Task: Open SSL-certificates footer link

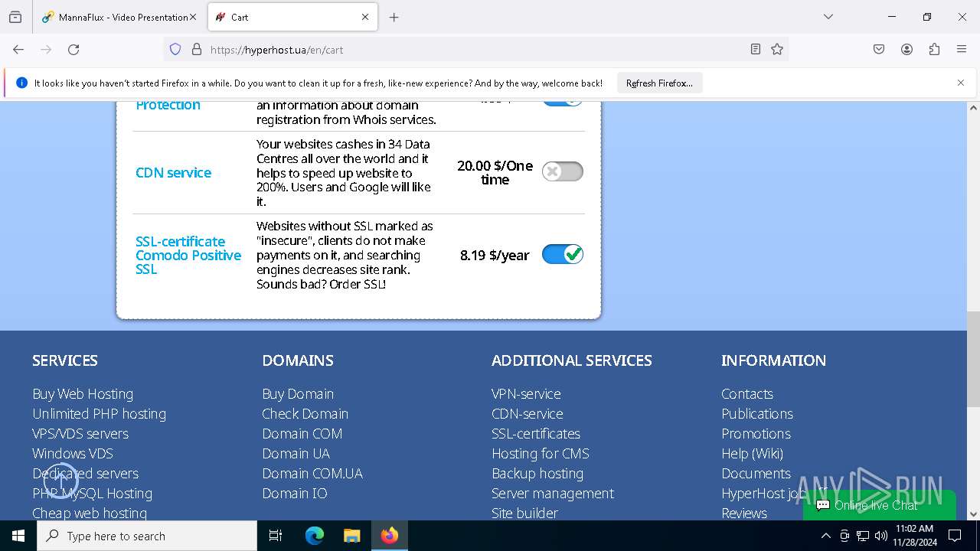Action: coord(536,433)
